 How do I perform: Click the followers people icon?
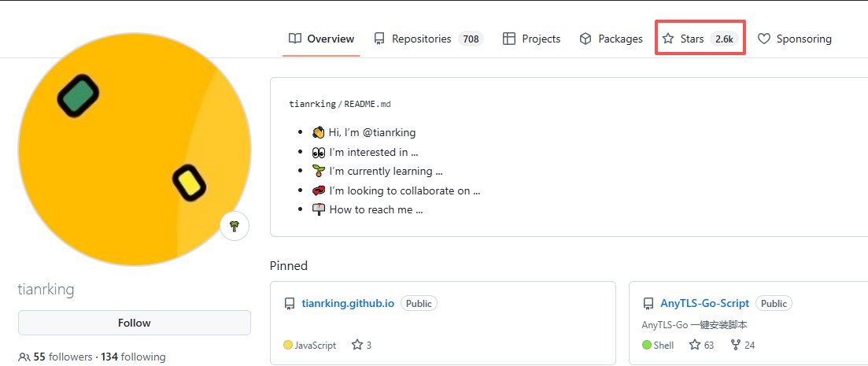(24, 357)
